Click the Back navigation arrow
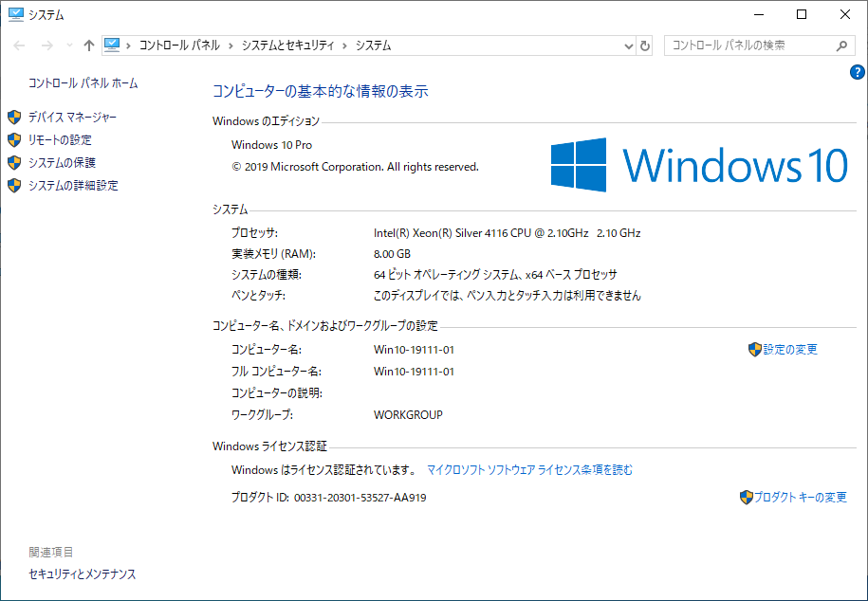The image size is (868, 601). pos(19,46)
